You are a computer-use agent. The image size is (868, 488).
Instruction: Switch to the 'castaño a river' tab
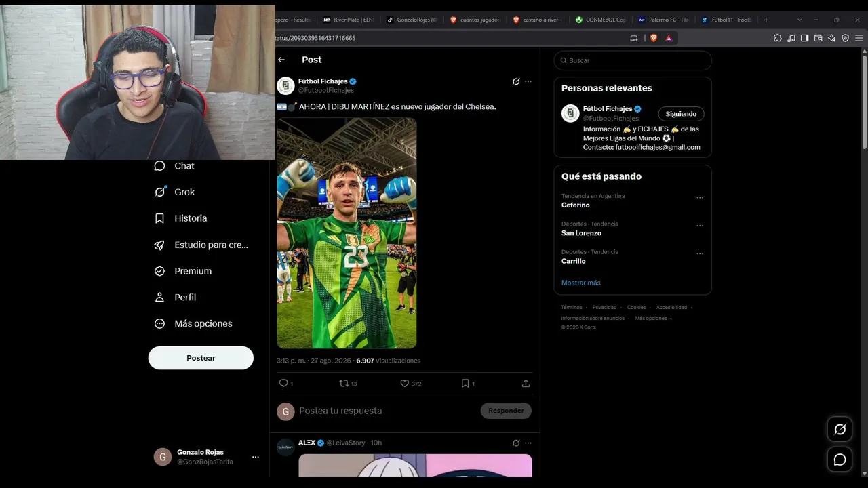[x=538, y=20]
